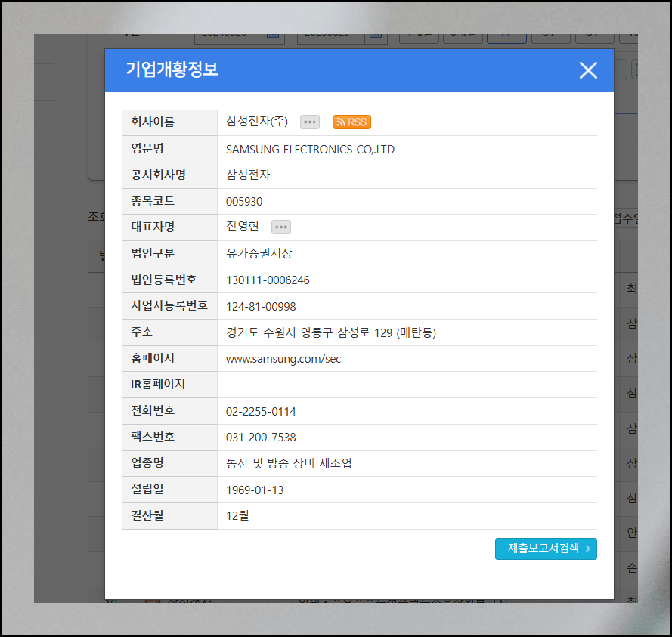Click the 사업자등록번호 row label

pyautogui.click(x=169, y=305)
